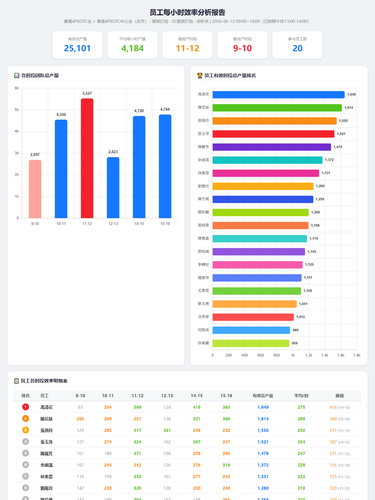375x500 pixels.
Task: Click the blue 1,260 total in the table
Action: 263,488
